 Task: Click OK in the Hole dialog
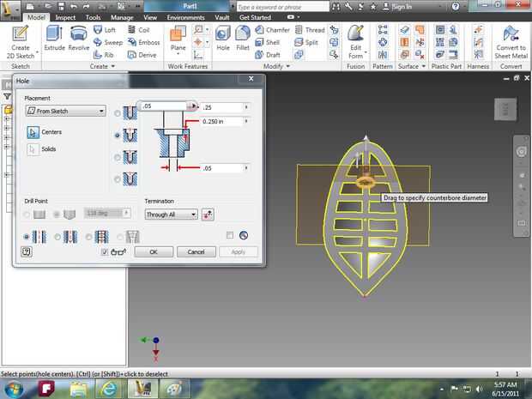point(154,251)
